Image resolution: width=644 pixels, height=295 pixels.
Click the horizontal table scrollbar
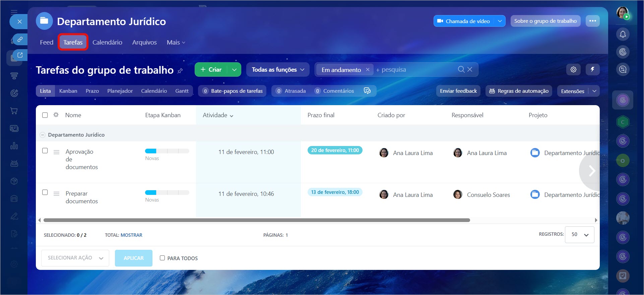[256, 220]
